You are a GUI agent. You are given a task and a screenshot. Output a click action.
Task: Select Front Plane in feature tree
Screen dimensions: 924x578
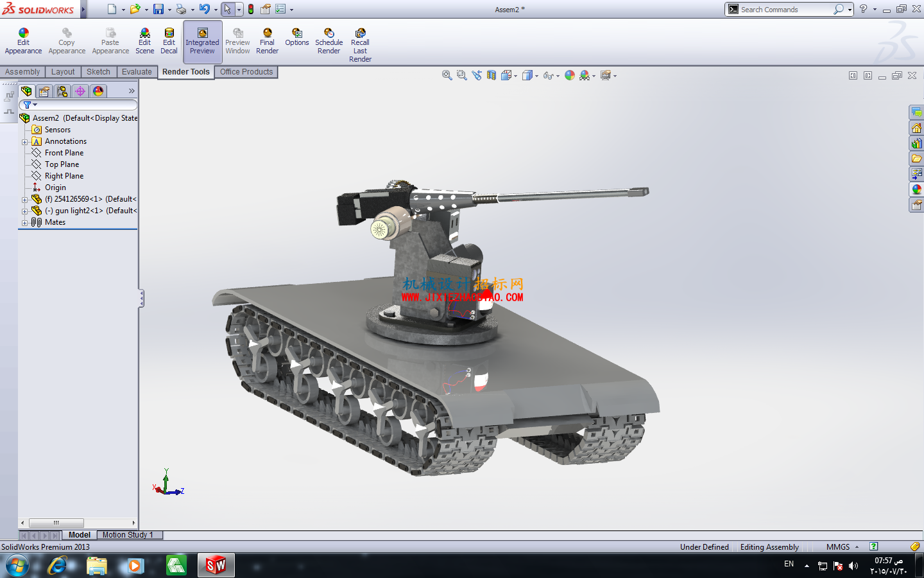pyautogui.click(x=64, y=153)
